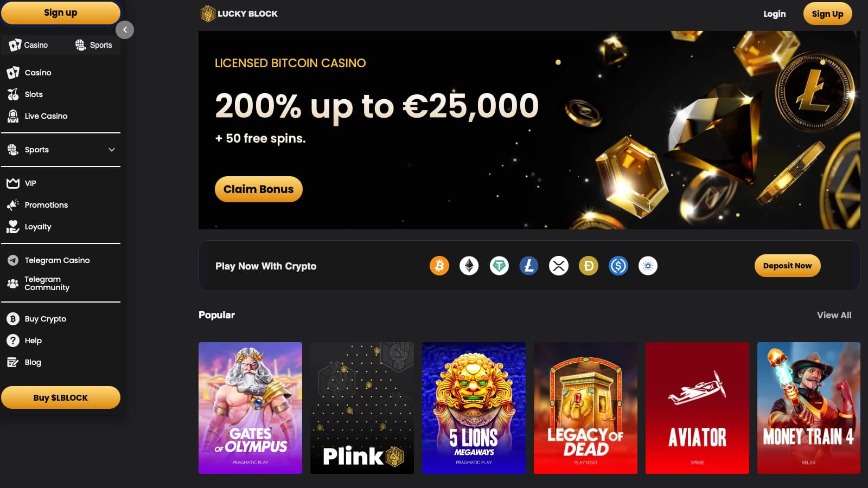Screen dimensions: 868x488
Task: Pick the Cardano coin icon
Action: pyautogui.click(x=648, y=266)
